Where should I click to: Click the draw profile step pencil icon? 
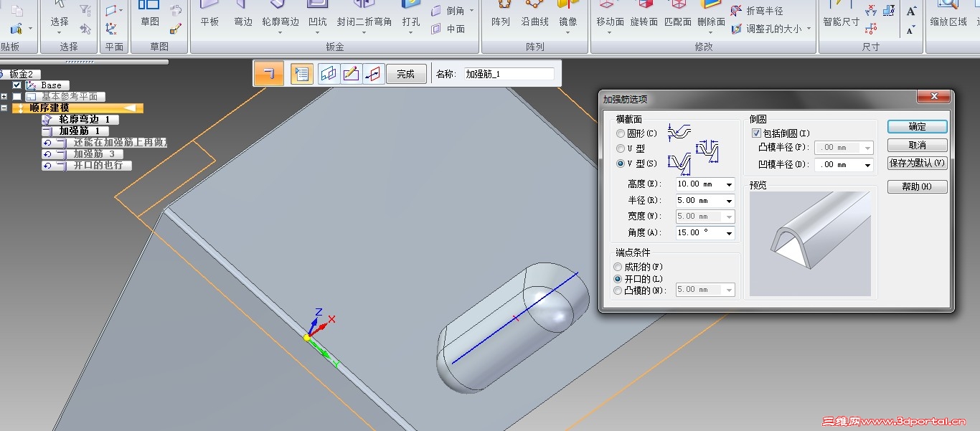(352, 74)
